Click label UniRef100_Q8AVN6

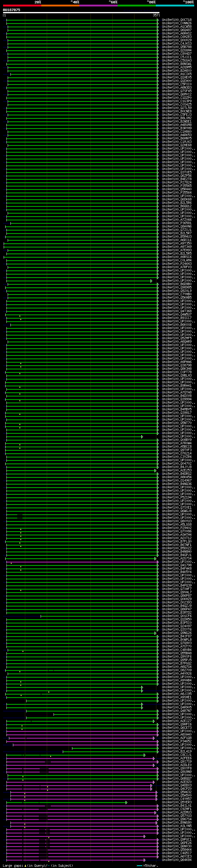click(x=177, y=226)
